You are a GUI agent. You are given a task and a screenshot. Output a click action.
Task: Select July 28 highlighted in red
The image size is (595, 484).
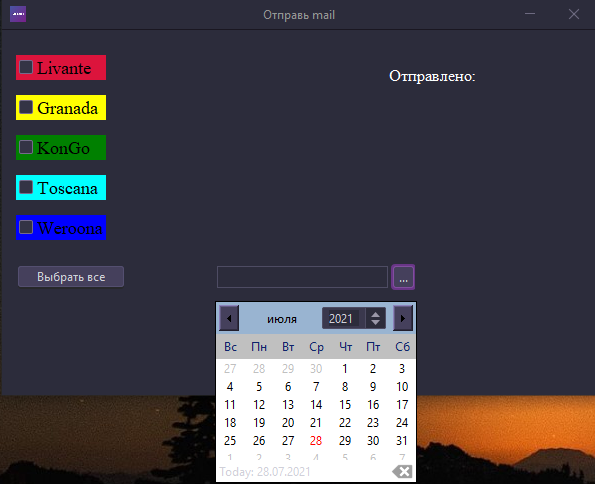coord(316,441)
